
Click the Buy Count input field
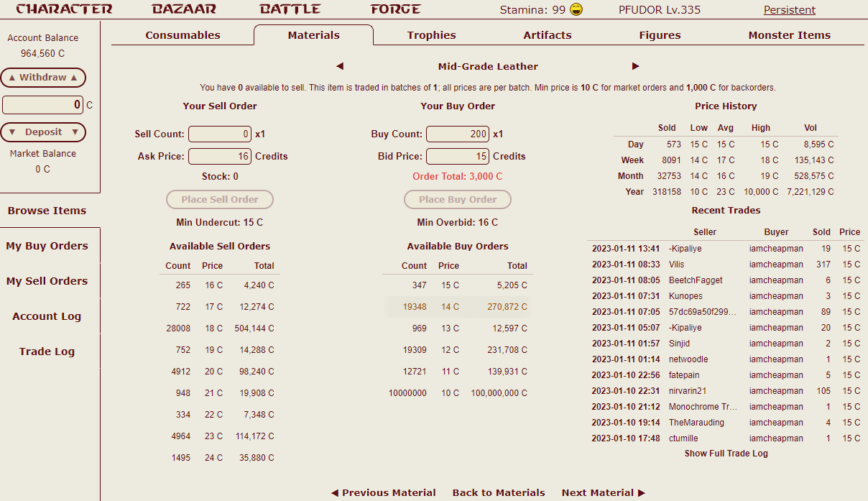pyautogui.click(x=458, y=134)
